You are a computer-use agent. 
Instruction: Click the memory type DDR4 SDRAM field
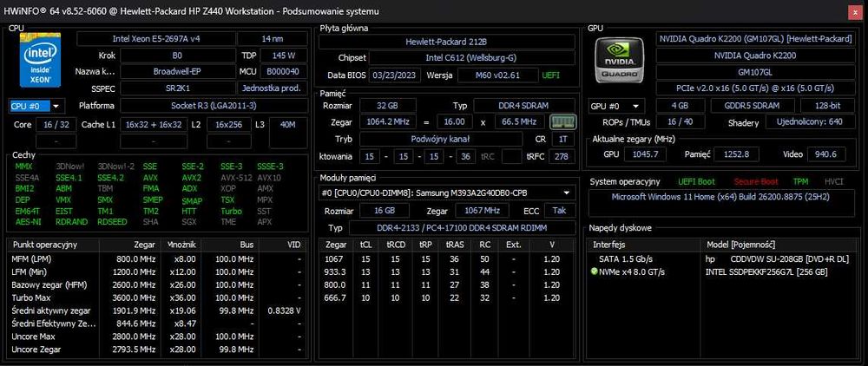tap(523, 105)
